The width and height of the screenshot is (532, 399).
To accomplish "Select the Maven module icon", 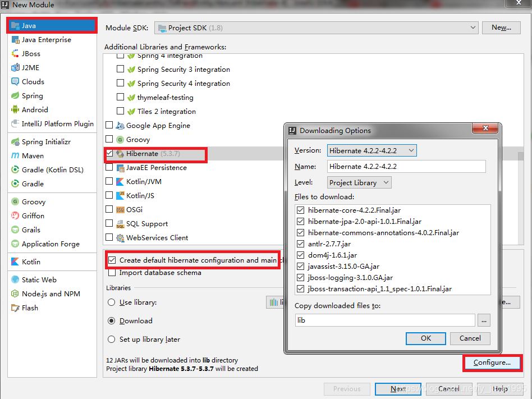I will pos(15,156).
